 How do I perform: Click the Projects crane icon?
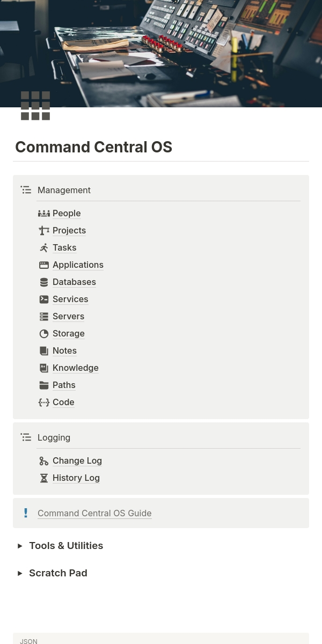(44, 231)
